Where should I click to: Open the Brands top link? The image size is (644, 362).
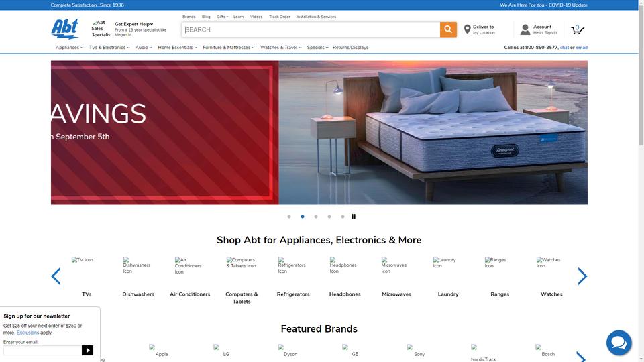[x=189, y=17]
